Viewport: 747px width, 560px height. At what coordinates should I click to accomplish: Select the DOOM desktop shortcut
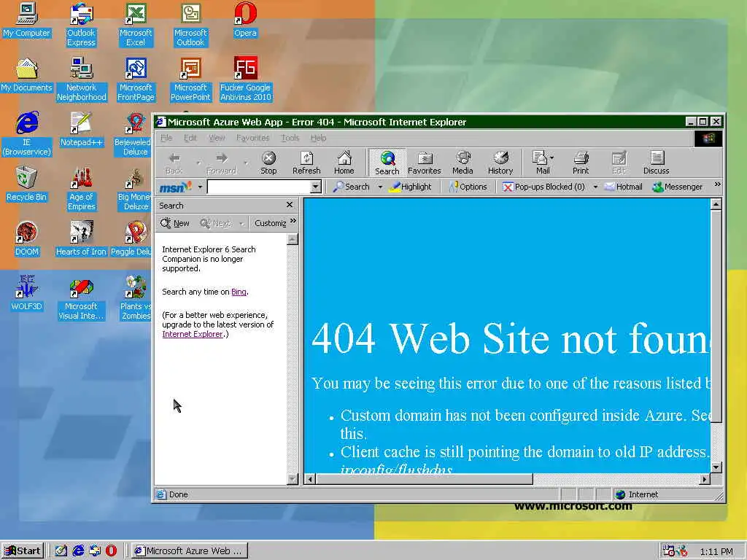tap(26, 239)
